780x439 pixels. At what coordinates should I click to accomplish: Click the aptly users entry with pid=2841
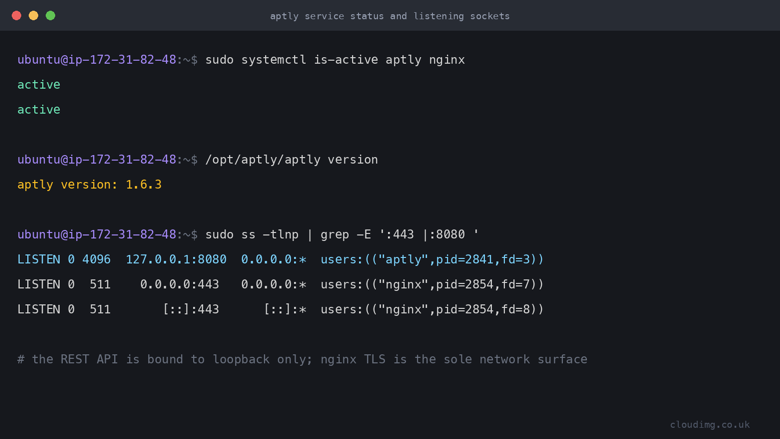[432, 259]
